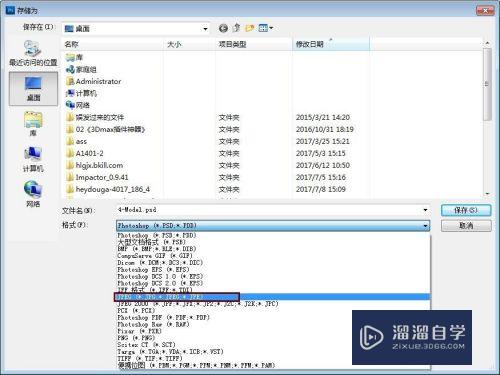
Task: Select the hlgjx.bkill.com folder
Action: [x=95, y=165]
